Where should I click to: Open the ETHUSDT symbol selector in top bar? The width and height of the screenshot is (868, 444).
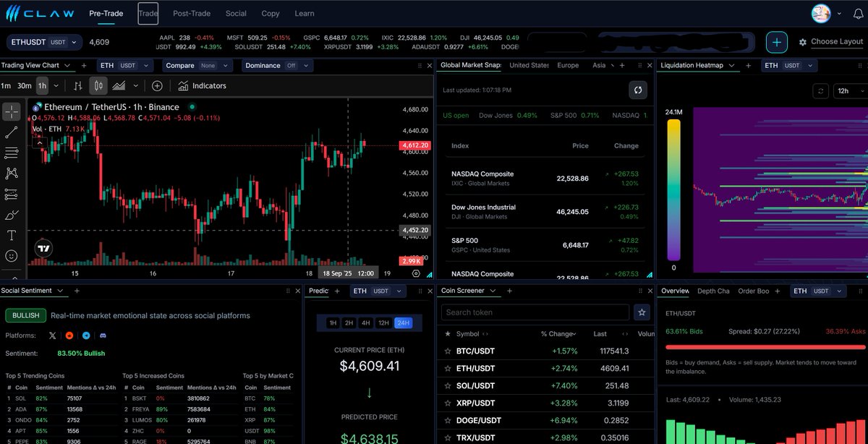pos(45,43)
